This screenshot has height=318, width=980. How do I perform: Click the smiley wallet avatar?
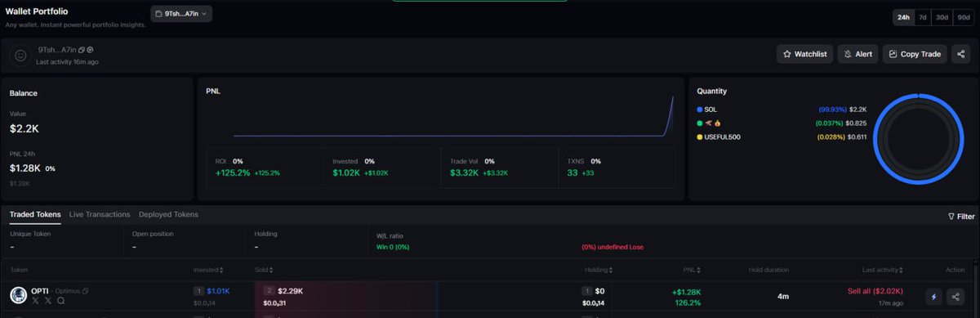pyautogui.click(x=21, y=56)
